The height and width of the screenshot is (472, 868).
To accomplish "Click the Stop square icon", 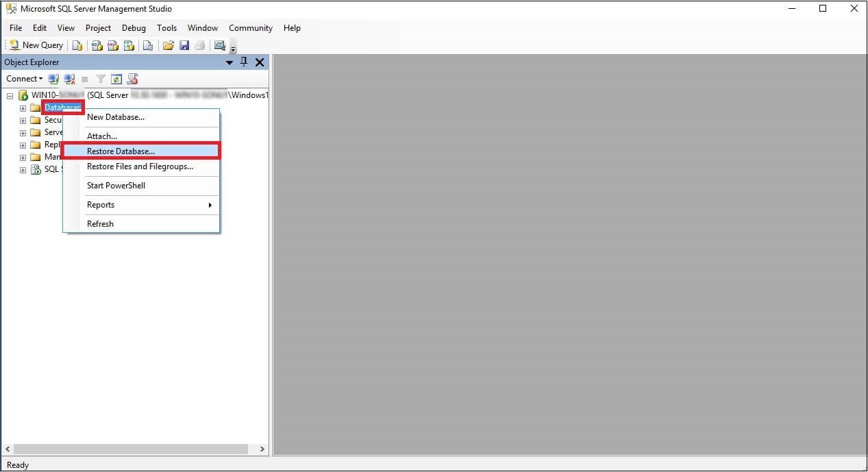I will click(85, 79).
